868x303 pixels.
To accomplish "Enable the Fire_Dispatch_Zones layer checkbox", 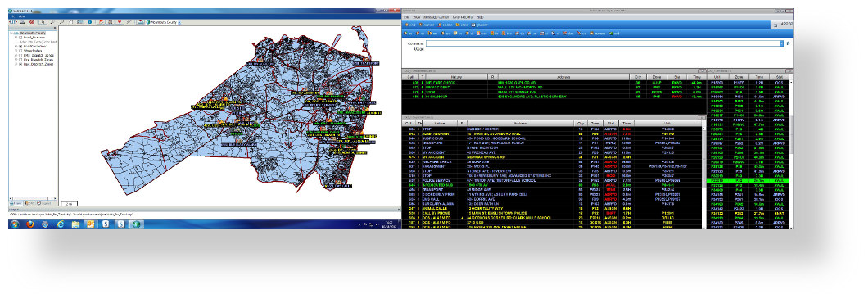I will [20, 60].
